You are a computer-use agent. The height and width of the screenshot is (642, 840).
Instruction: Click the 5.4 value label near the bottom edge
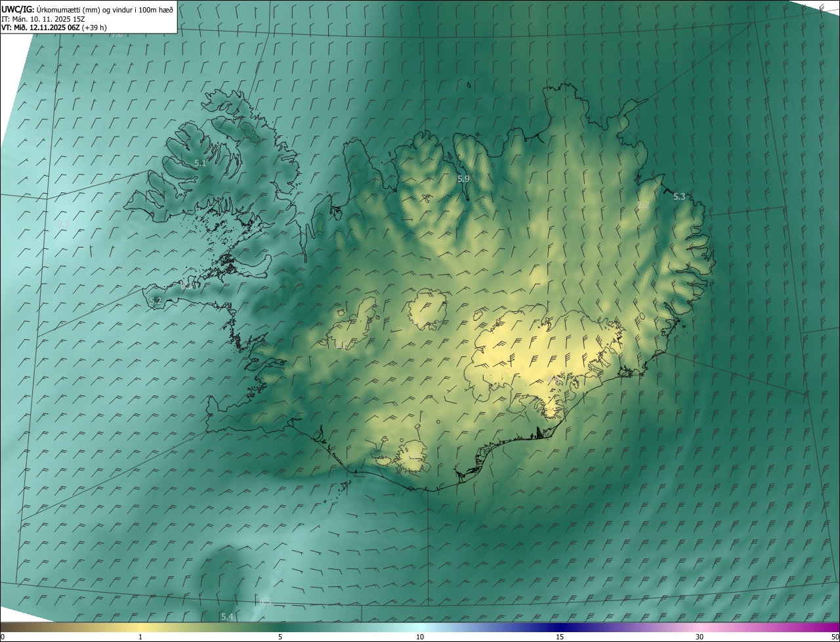click(227, 616)
